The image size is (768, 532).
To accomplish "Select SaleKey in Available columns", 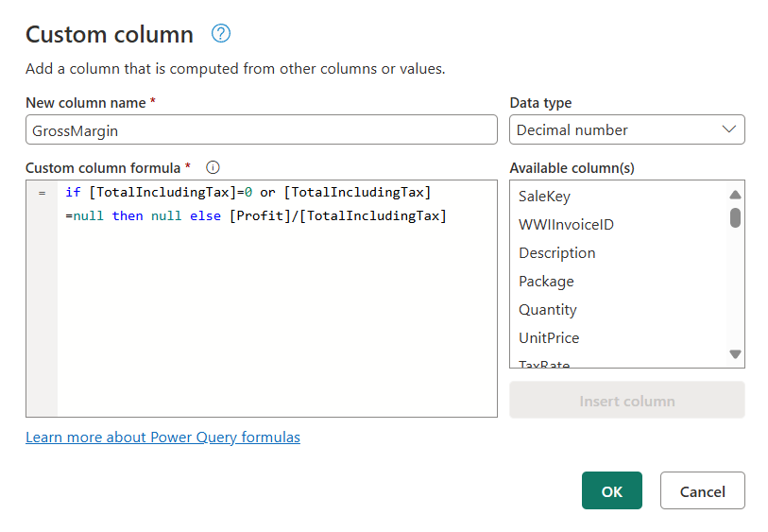I will [544, 197].
